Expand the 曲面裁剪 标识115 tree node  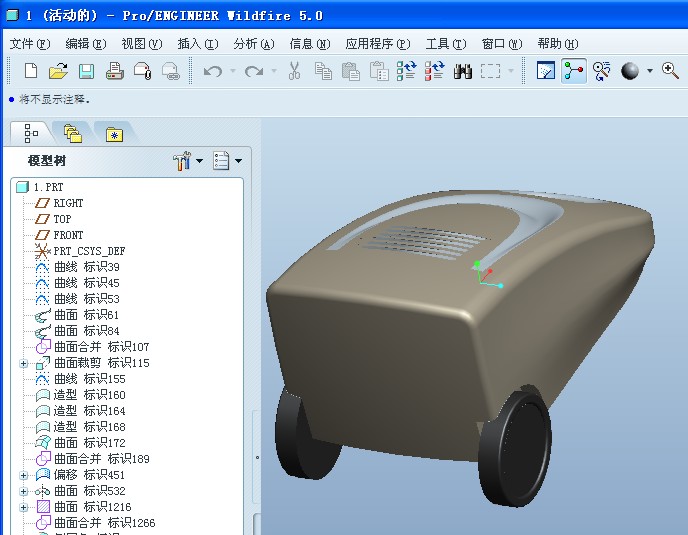[24, 363]
